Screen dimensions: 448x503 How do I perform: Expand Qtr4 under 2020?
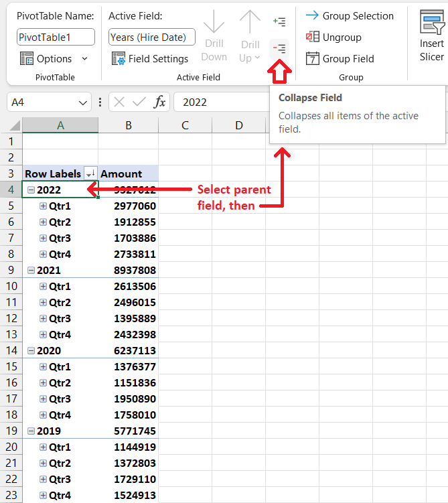(x=43, y=415)
